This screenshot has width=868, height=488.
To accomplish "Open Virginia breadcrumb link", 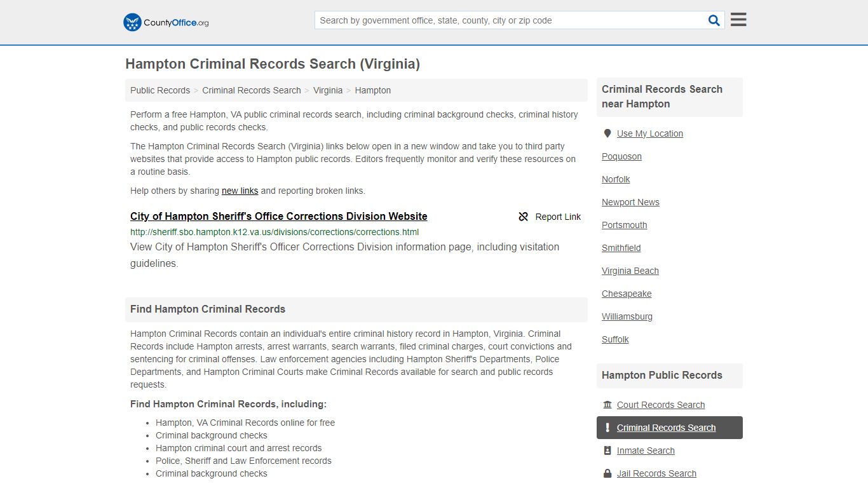I will coord(328,90).
